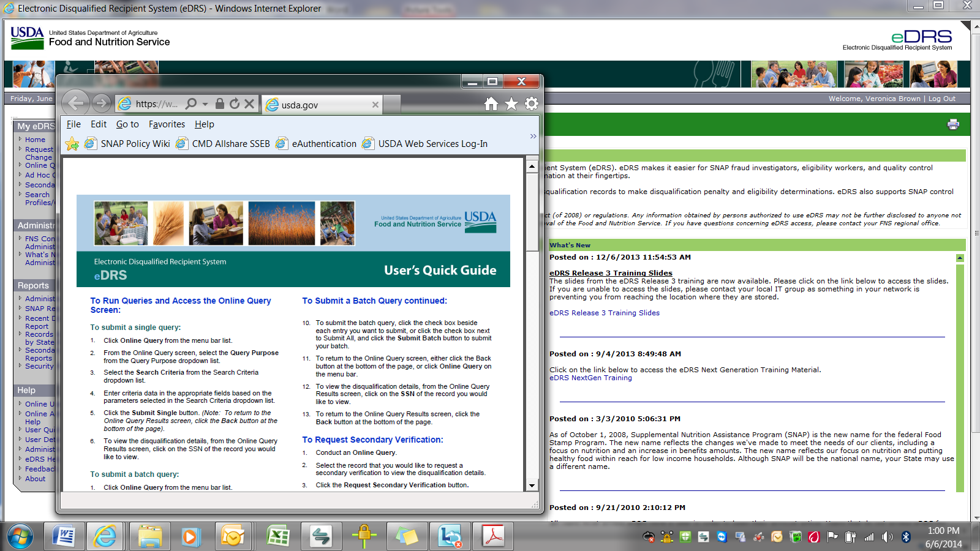
Task: Click the volume speaker icon in system tray
Action: (x=888, y=537)
